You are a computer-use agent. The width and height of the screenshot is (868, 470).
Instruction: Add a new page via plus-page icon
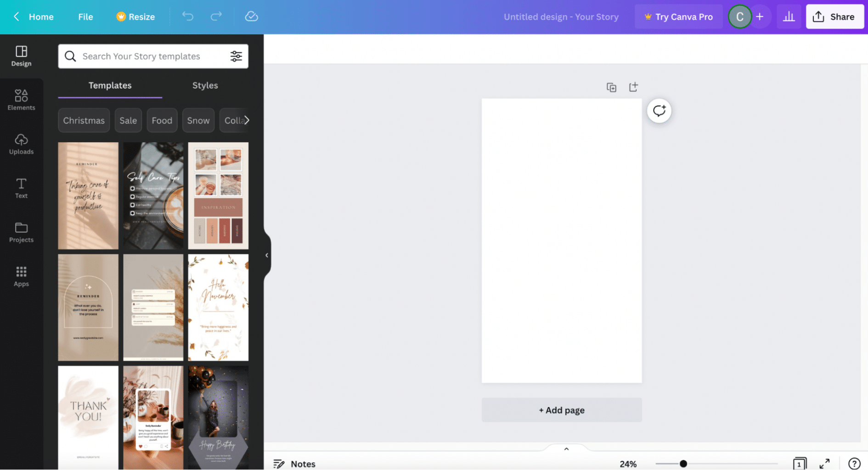pyautogui.click(x=633, y=87)
